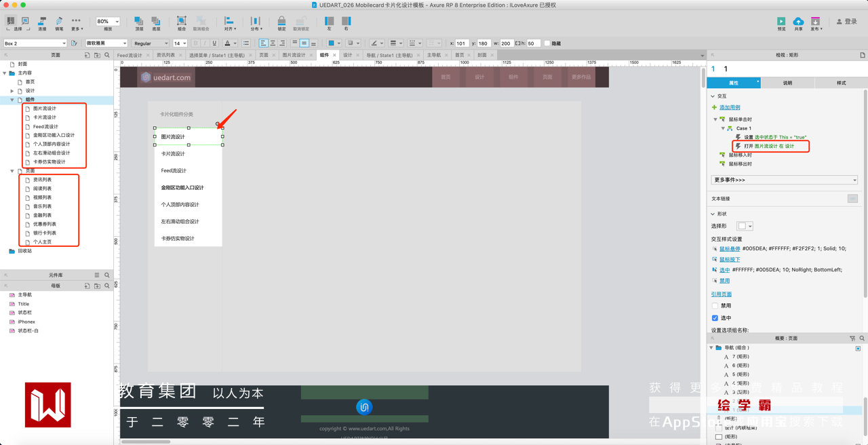Click the 登录 login button
Image resolution: width=868 pixels, height=445 pixels.
(848, 22)
